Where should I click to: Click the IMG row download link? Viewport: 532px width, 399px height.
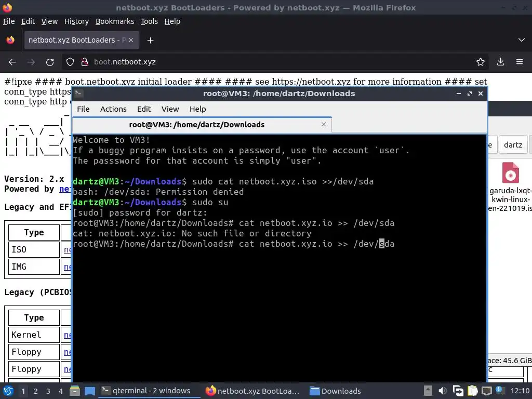coord(67,267)
